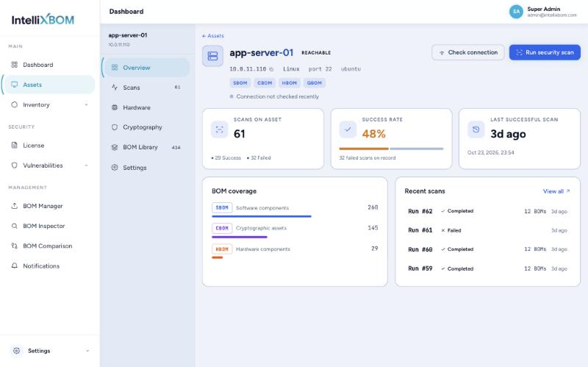Click the BOM Inspector magnifier icon
The image size is (588, 367).
coord(14,226)
